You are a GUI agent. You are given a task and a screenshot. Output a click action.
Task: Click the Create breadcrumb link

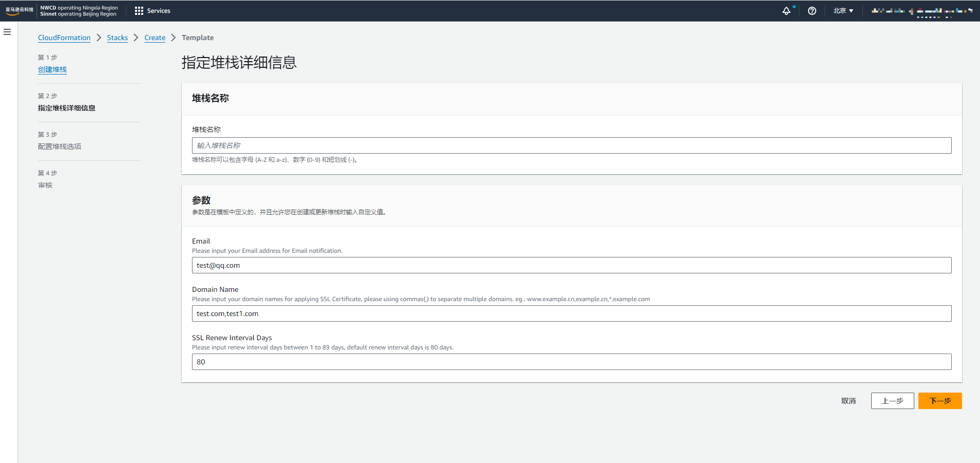[x=155, y=38]
